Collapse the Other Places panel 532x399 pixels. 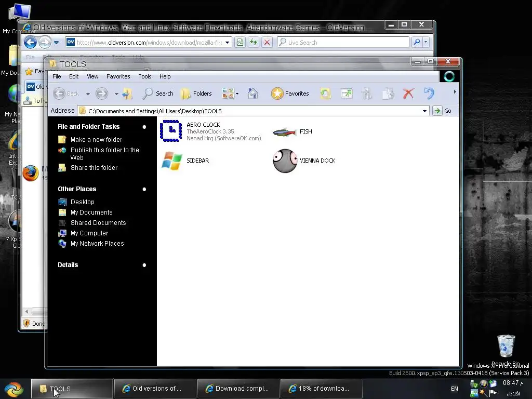(x=144, y=189)
